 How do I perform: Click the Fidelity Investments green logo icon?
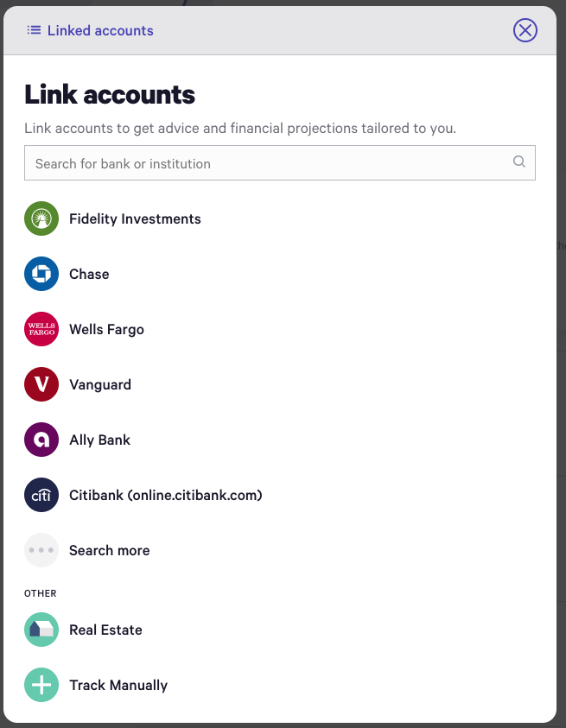click(x=41, y=218)
